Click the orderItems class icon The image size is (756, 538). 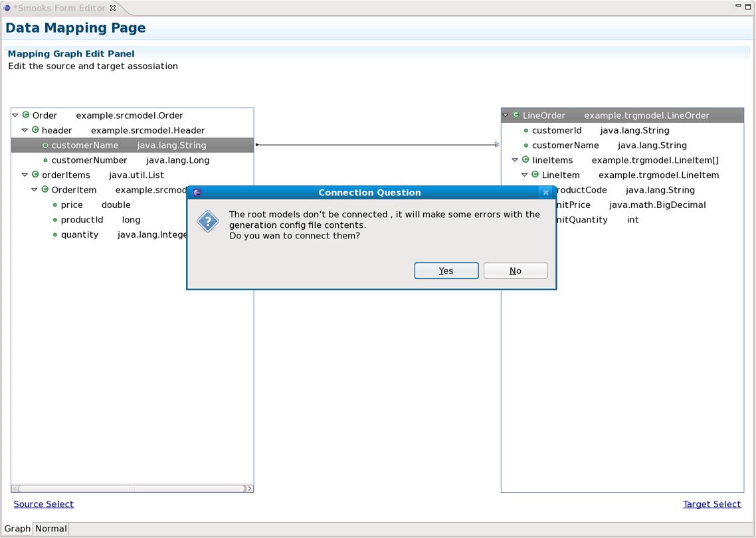(x=35, y=175)
